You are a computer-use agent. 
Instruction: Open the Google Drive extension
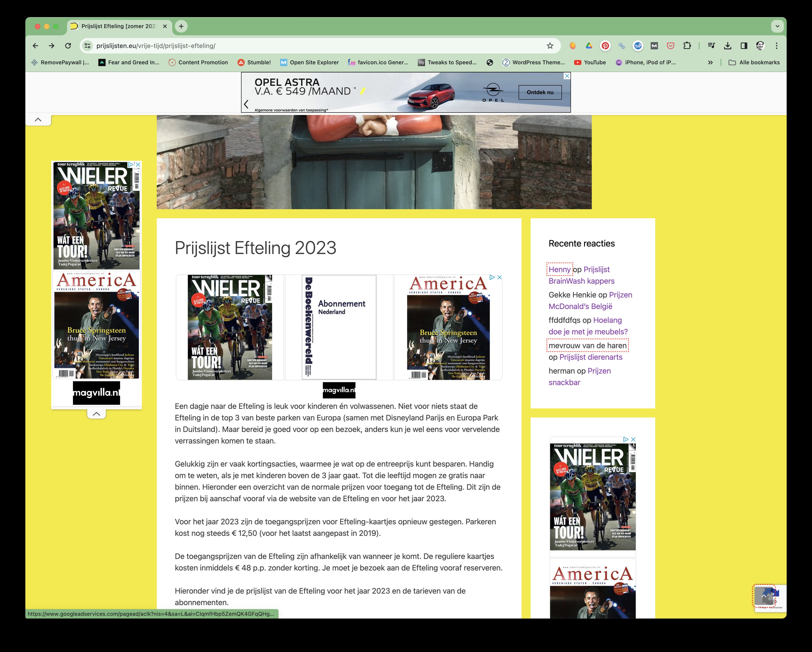(x=589, y=46)
